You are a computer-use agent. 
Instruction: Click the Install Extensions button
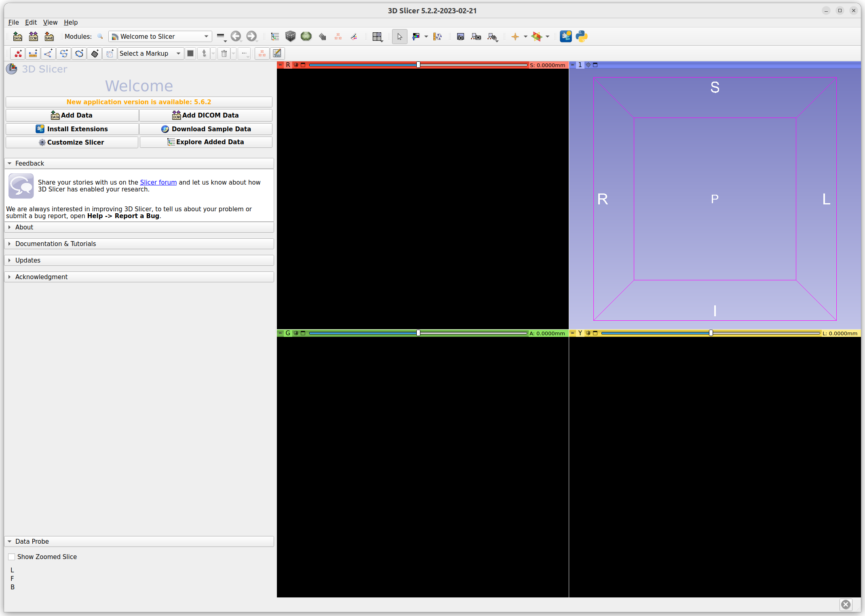point(72,129)
